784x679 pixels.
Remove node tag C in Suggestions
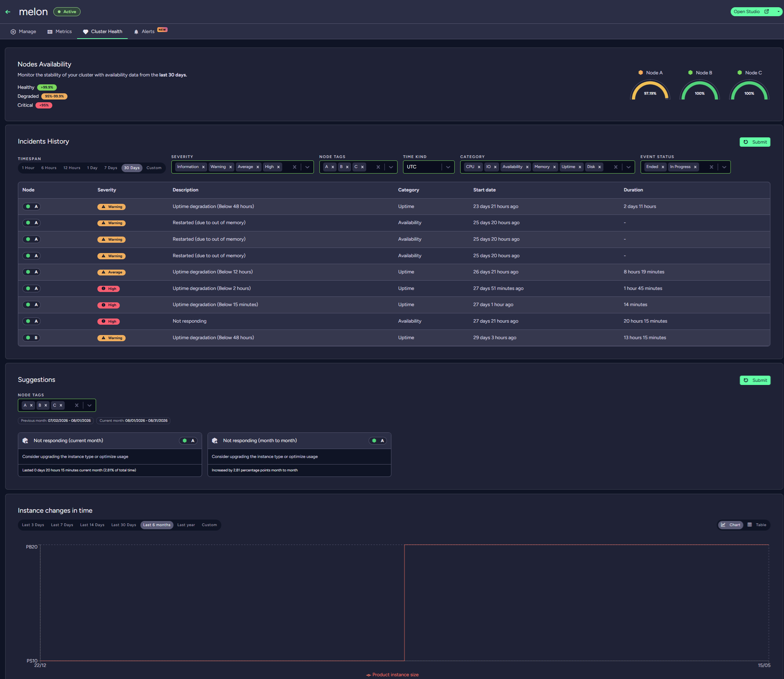[x=61, y=405]
